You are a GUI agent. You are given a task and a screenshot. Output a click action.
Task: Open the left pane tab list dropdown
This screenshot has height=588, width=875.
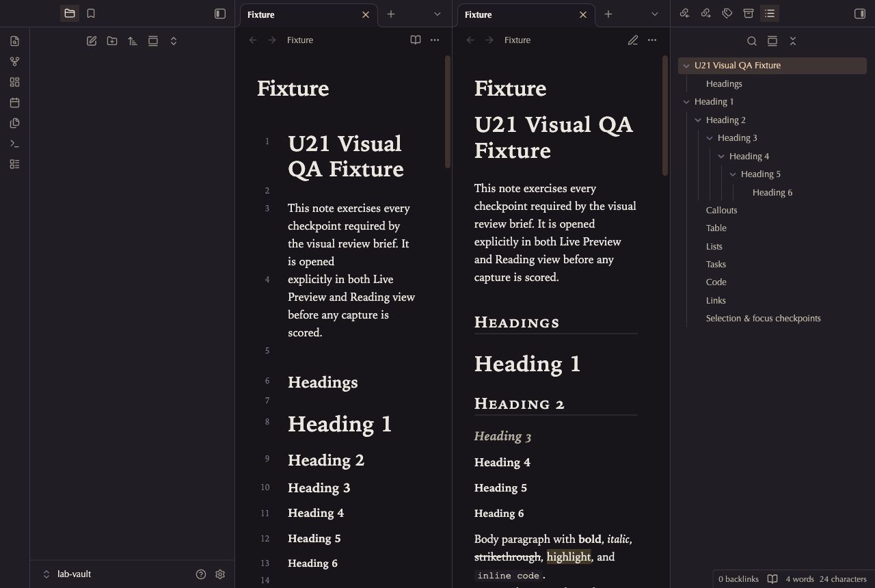click(437, 14)
